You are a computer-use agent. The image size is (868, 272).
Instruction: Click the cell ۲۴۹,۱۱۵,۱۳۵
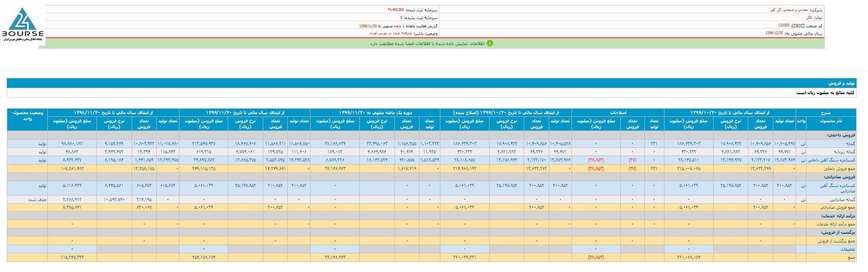pos(204,169)
